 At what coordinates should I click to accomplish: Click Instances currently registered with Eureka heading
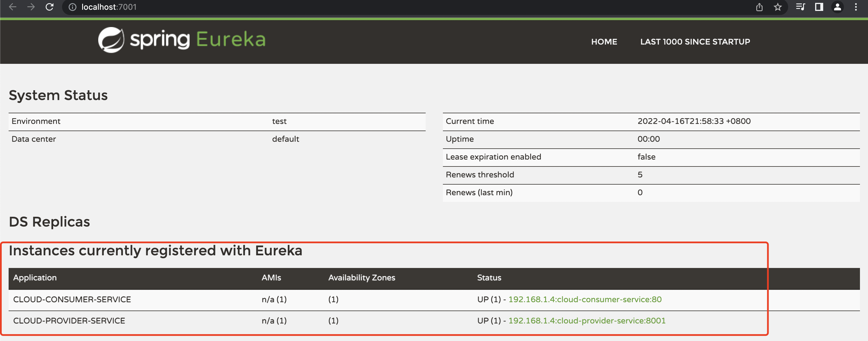coord(155,251)
